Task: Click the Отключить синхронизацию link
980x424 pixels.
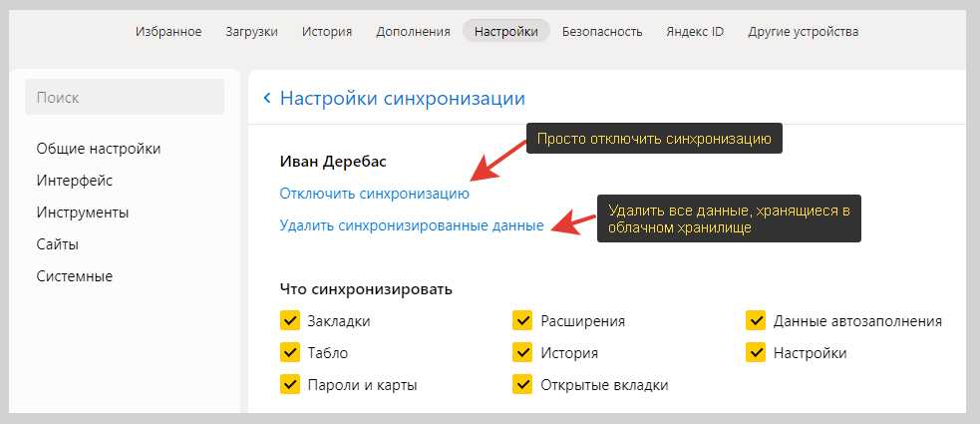Action: (374, 194)
